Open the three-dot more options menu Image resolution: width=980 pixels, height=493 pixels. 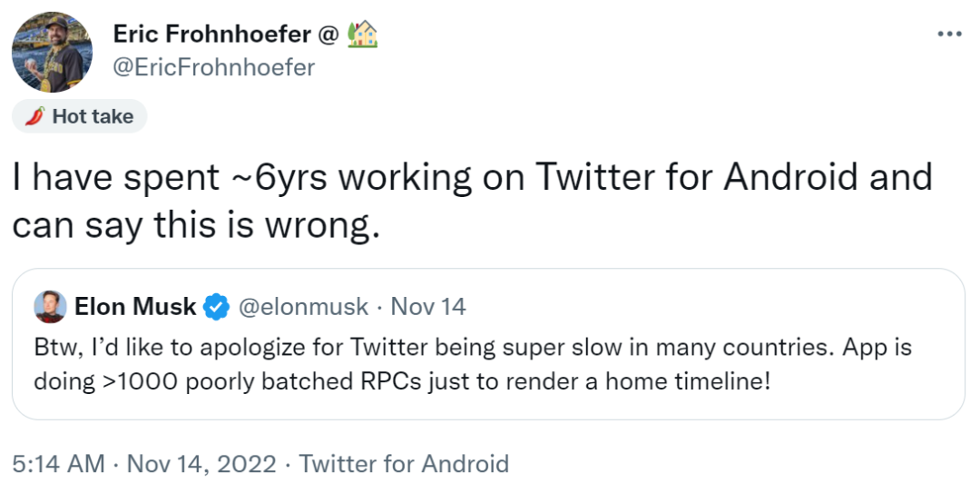[x=948, y=34]
